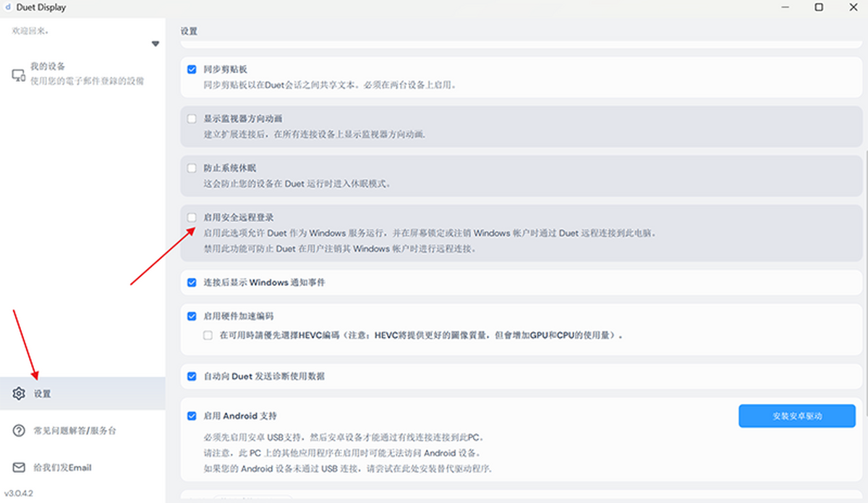The width and height of the screenshot is (868, 503).
Task: Open 我的设备 sidebar item
Action: 82,74
